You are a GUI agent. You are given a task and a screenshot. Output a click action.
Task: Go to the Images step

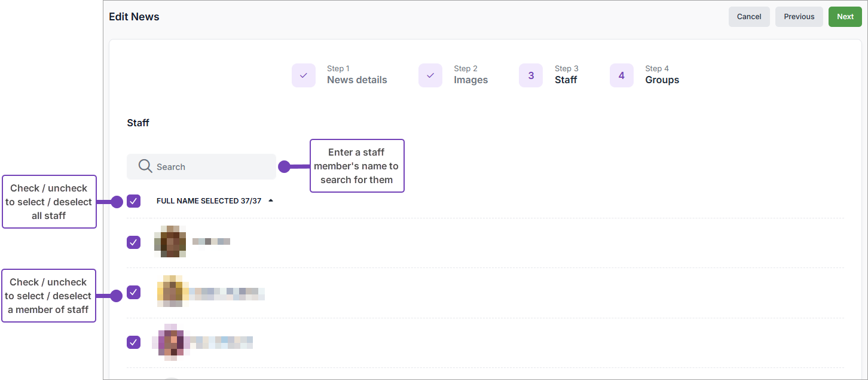coord(470,80)
